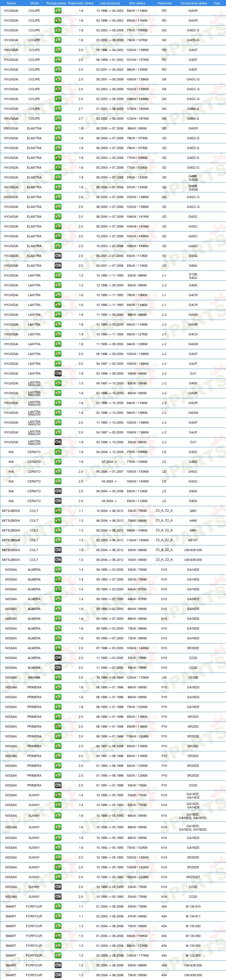
Task: Click the Lata produkcji column header
Action: pyautogui.click(x=110, y=3)
